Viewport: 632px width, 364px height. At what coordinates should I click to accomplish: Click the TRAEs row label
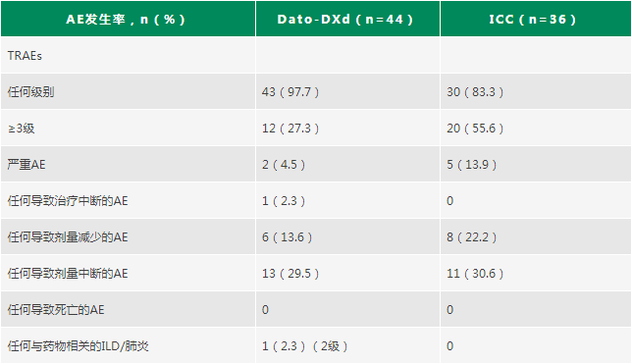pyautogui.click(x=25, y=56)
